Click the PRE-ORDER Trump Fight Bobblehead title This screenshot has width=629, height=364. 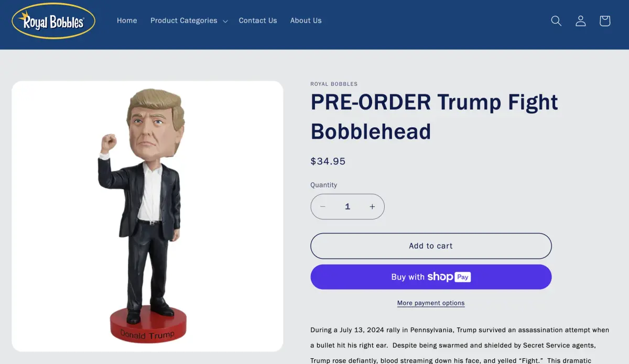tap(434, 116)
